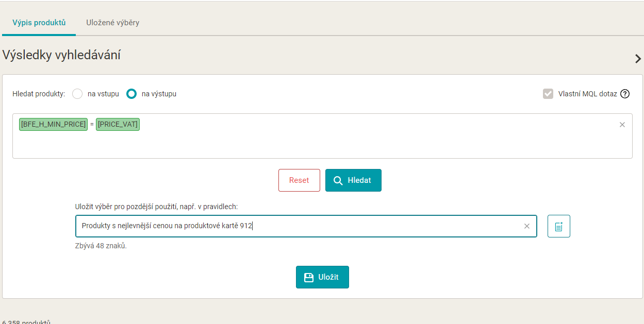This screenshot has width=644, height=324.
Task: Select the 'na vstupu' radio option
Action: click(77, 94)
